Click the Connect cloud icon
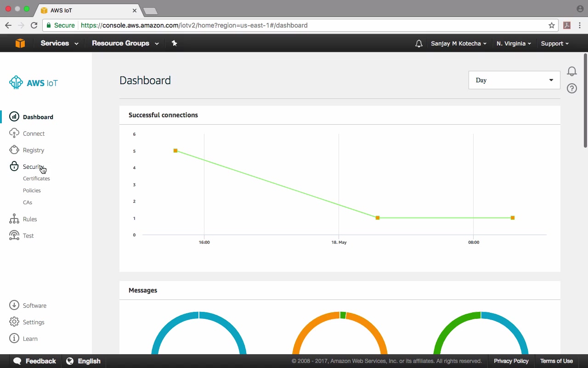Image resolution: width=588 pixels, height=368 pixels. [14, 133]
